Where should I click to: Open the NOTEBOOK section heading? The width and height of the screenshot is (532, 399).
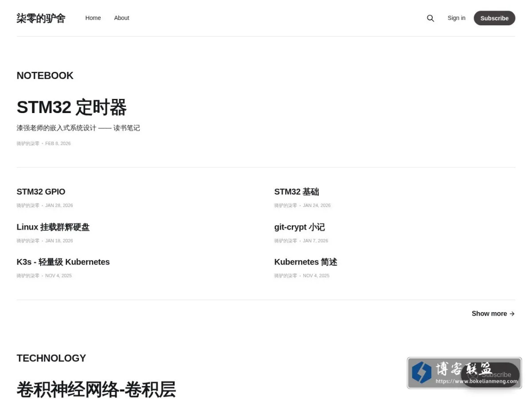click(x=45, y=76)
